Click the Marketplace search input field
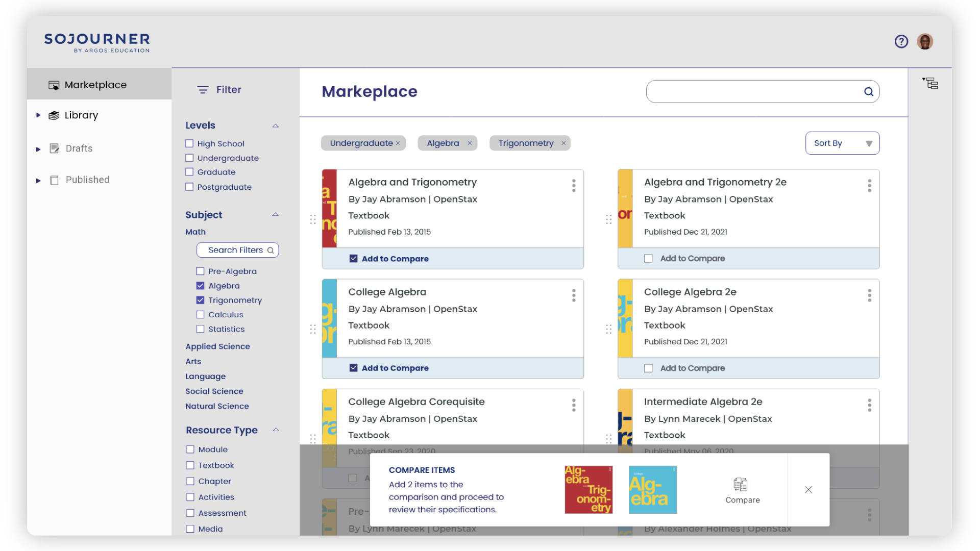This screenshot has width=980, height=551. [x=763, y=92]
